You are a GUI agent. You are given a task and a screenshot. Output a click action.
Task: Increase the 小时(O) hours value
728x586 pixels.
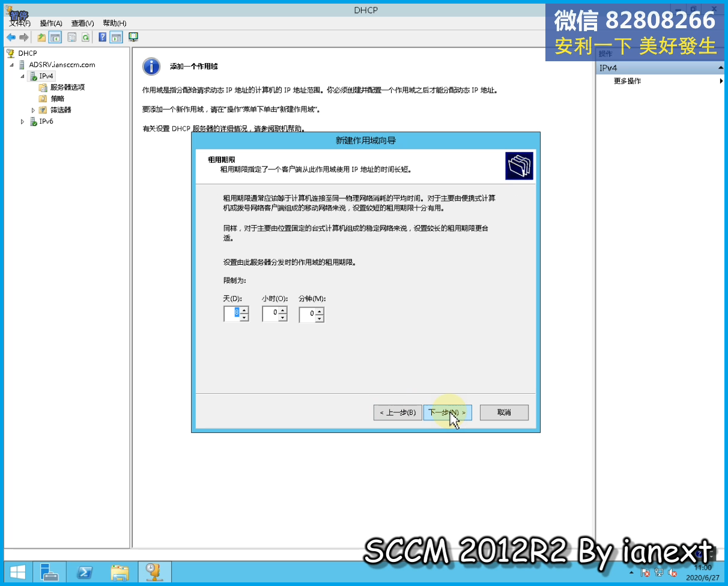pos(283,310)
